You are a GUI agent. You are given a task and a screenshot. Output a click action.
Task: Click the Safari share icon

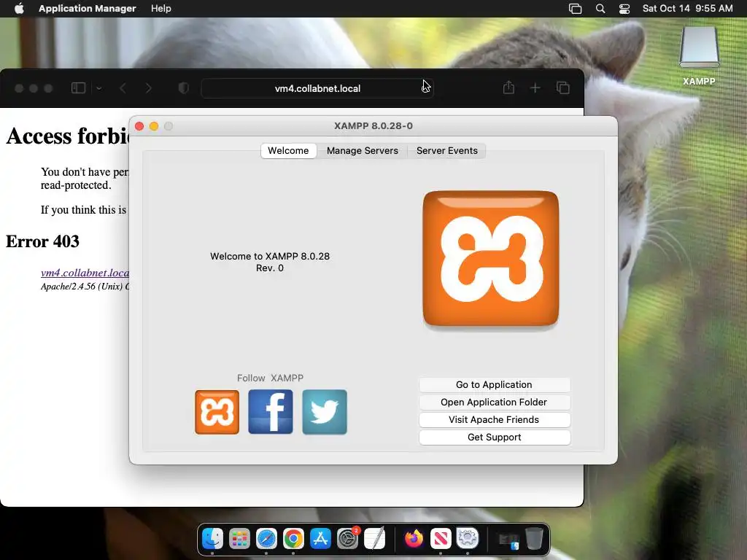pos(508,87)
